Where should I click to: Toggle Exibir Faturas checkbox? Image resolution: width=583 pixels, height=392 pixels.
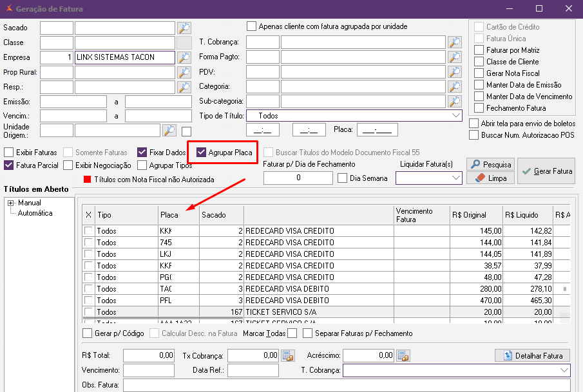pos(8,153)
